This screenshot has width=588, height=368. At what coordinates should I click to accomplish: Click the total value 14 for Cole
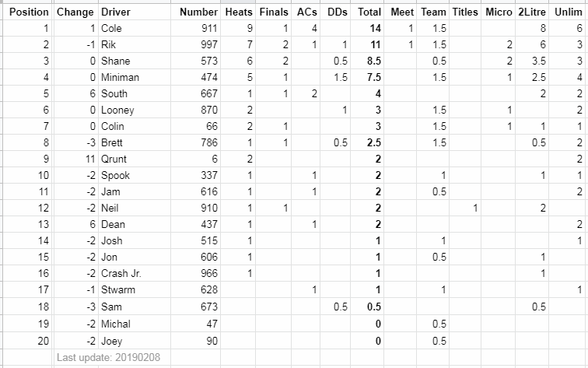click(x=374, y=28)
